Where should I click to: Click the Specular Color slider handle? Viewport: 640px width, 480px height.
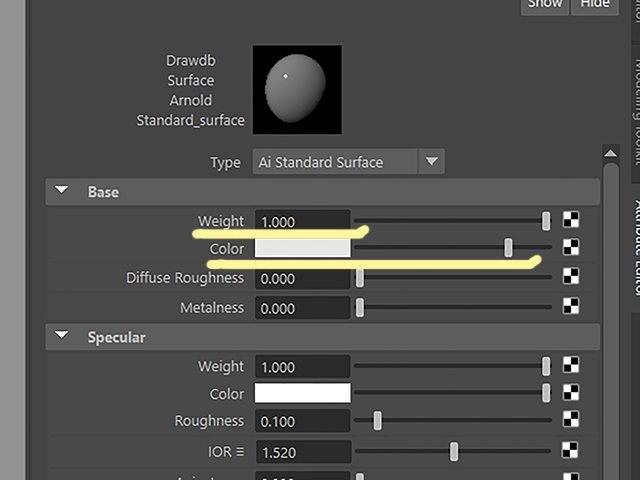click(x=546, y=393)
